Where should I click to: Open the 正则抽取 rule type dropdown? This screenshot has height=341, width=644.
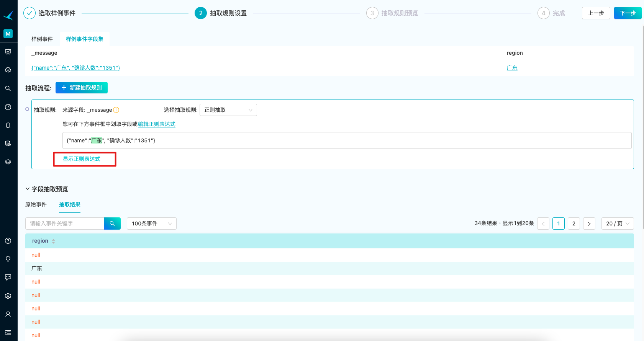(228, 110)
